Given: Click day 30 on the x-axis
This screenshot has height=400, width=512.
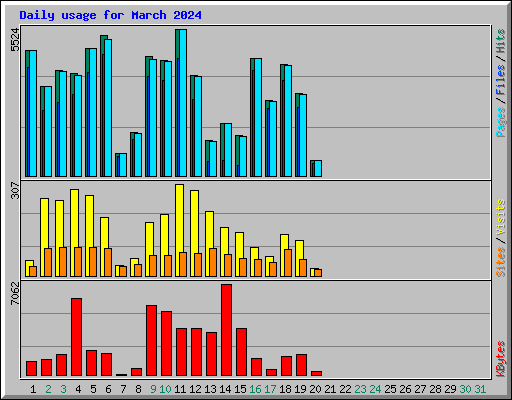Looking at the screenshot, I should [465, 389].
